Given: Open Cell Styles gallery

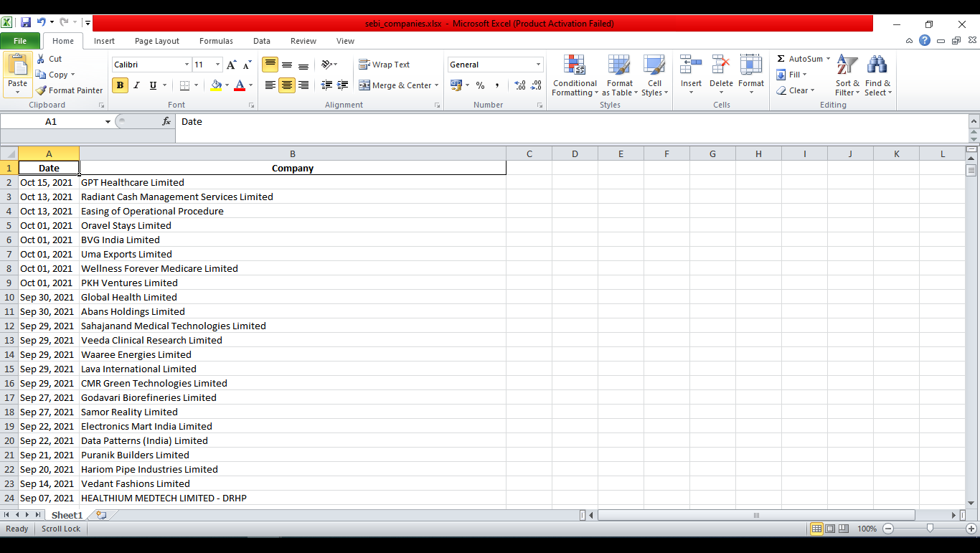Looking at the screenshot, I should (x=654, y=75).
